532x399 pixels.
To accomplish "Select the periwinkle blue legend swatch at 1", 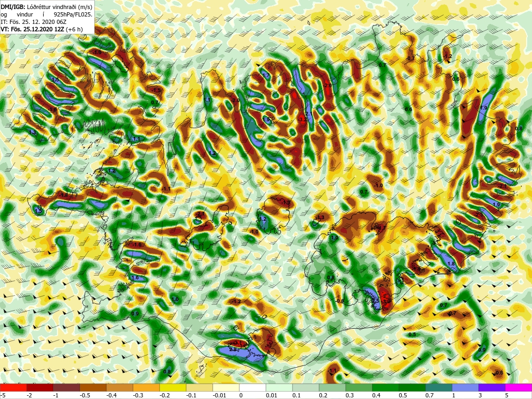I will [465, 387].
